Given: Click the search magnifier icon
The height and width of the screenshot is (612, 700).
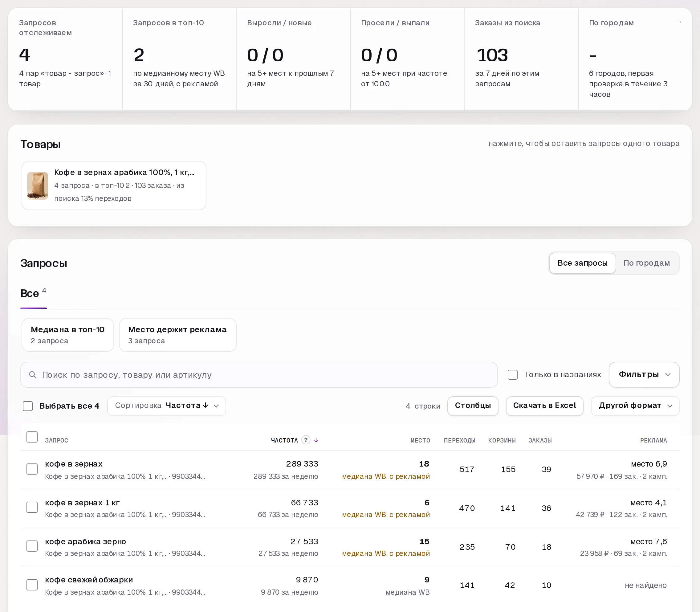Looking at the screenshot, I should pyautogui.click(x=32, y=375).
